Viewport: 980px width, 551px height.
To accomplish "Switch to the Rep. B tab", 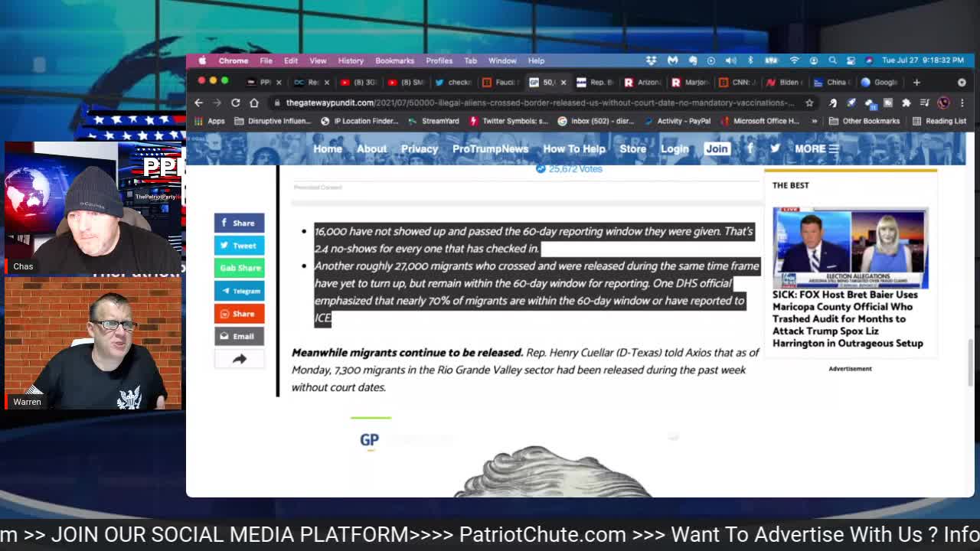I will click(595, 82).
